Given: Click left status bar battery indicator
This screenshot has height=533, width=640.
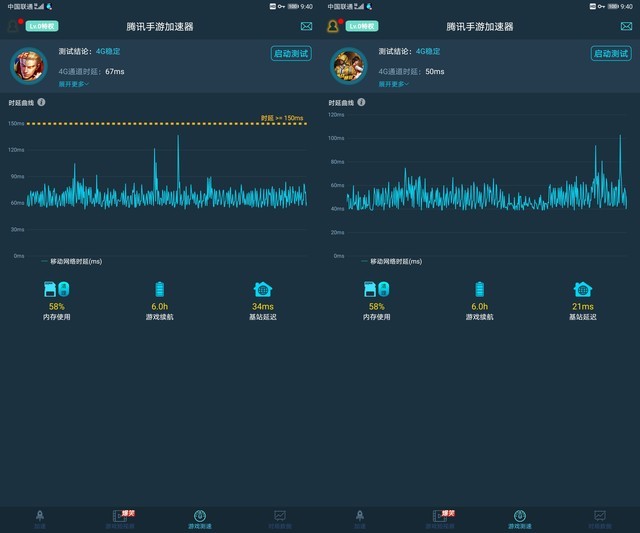Looking at the screenshot, I should [293, 6].
